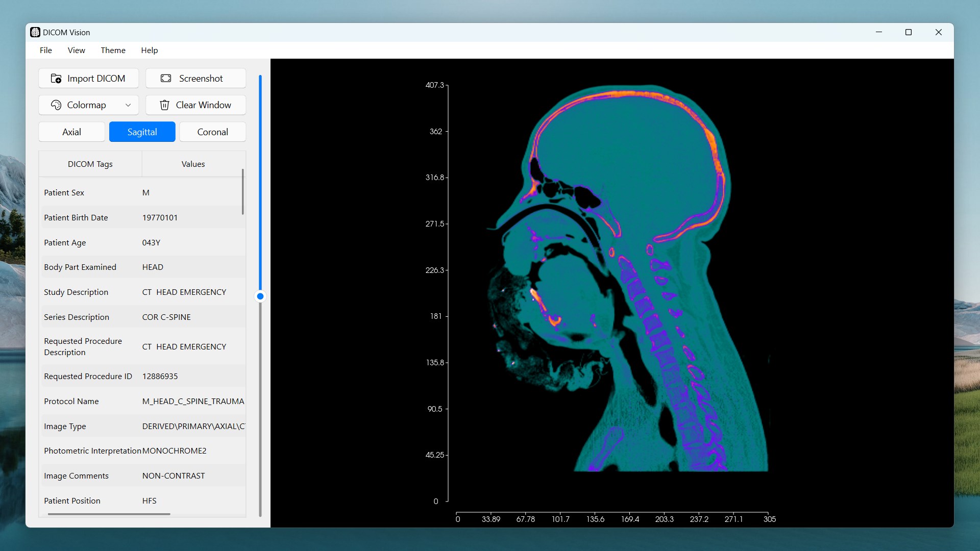Open the Help menu
Viewport: 980px width, 551px height.
[150, 50]
